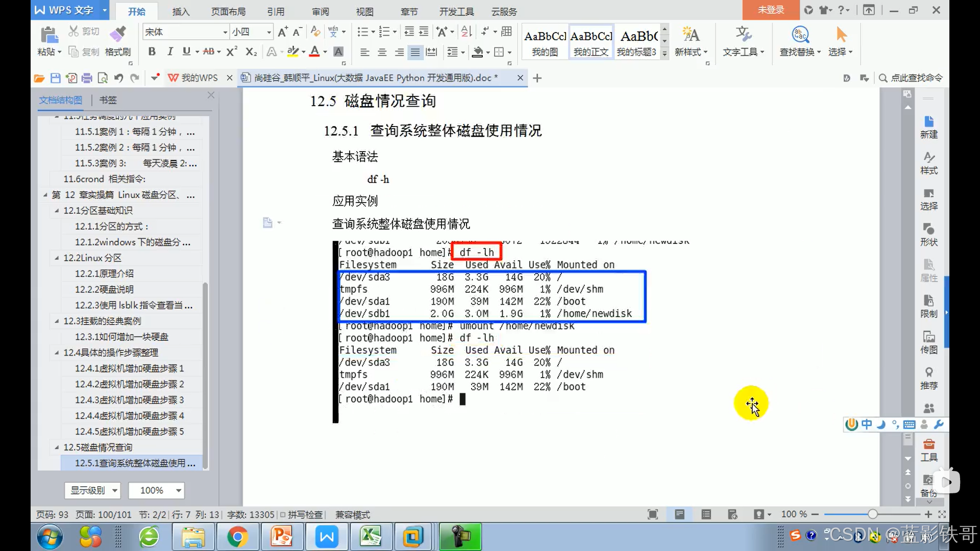Open the font name 宋体 dropdown
The width and height of the screenshot is (980, 551).
pyautogui.click(x=225, y=32)
